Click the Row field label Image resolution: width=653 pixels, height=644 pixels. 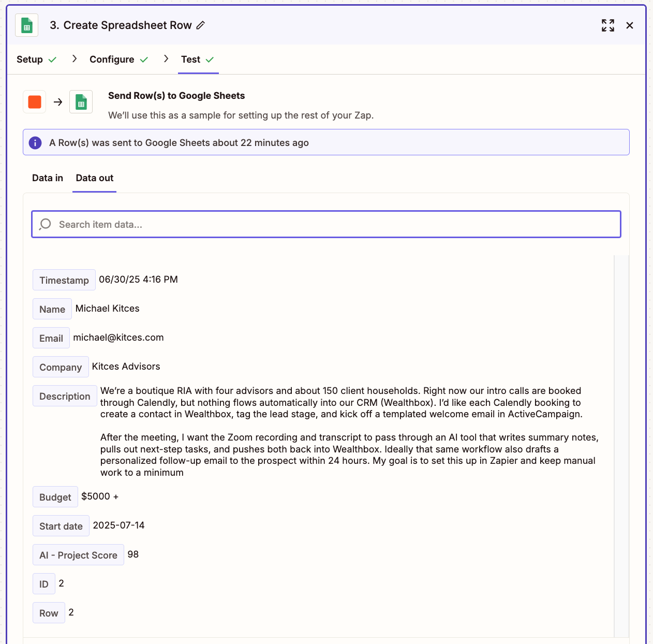click(49, 613)
